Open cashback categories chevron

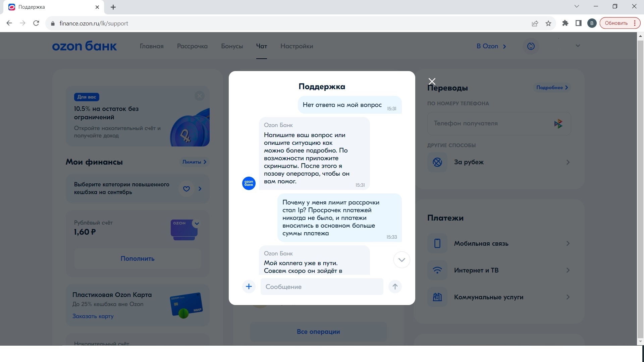pyautogui.click(x=200, y=189)
